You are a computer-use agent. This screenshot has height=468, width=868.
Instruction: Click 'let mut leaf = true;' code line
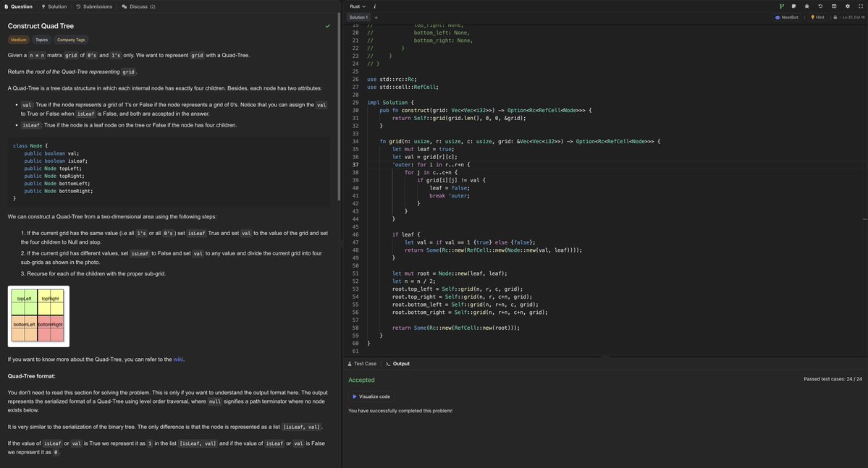pos(423,149)
